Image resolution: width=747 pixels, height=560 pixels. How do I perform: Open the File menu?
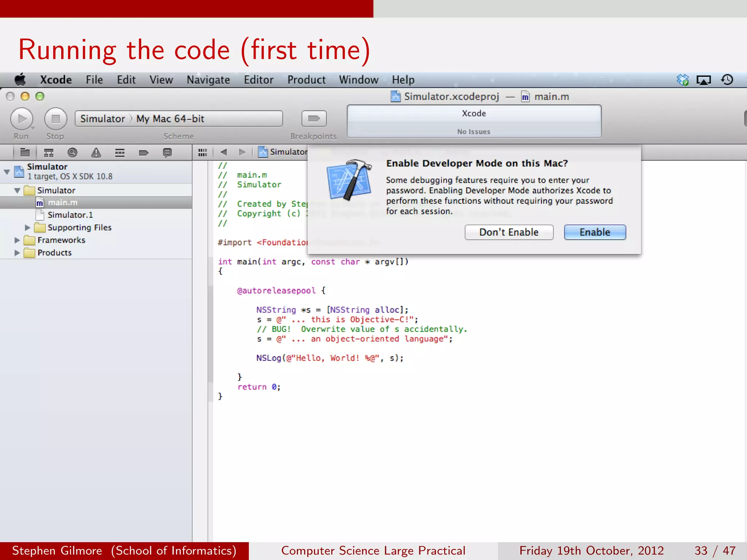click(x=94, y=80)
